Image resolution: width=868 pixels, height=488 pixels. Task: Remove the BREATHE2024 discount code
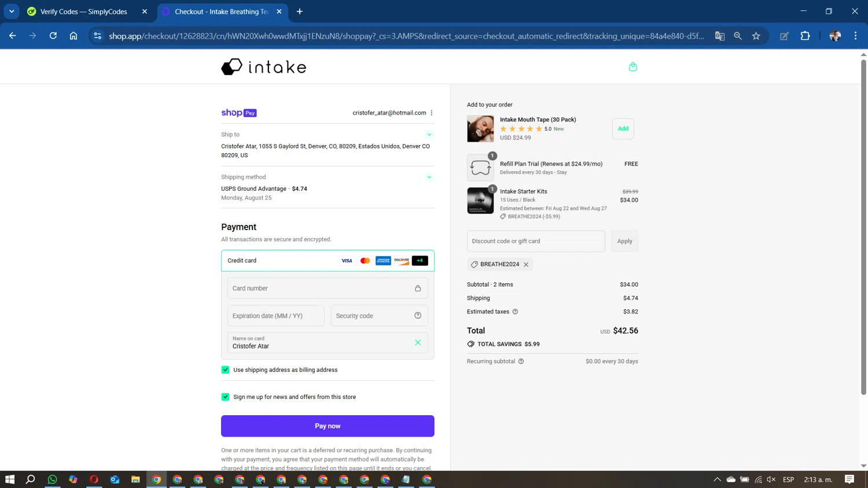(x=526, y=265)
